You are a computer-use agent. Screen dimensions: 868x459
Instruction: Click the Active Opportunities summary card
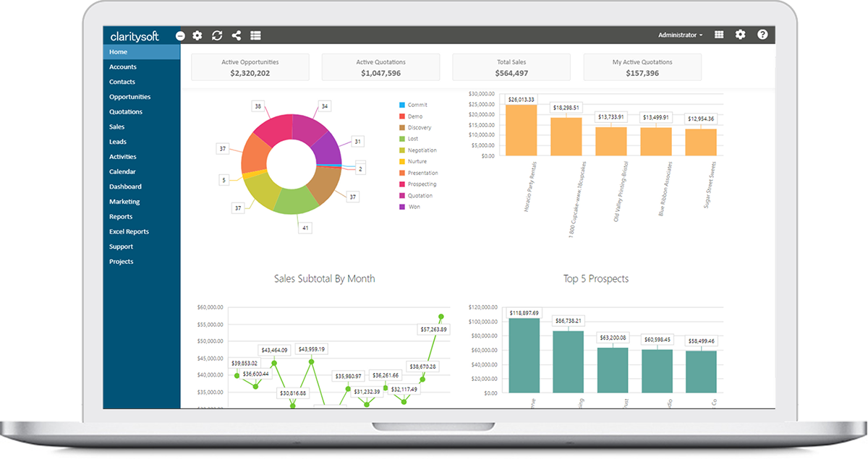coord(250,67)
